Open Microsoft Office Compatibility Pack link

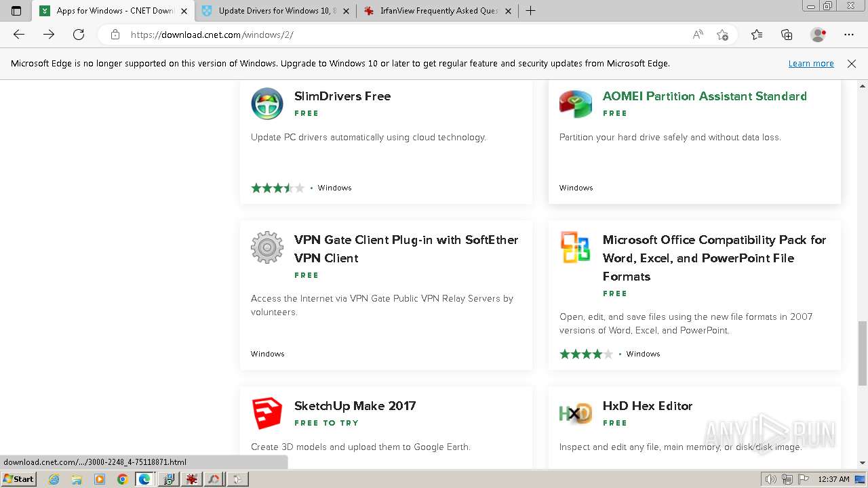pyautogui.click(x=715, y=258)
